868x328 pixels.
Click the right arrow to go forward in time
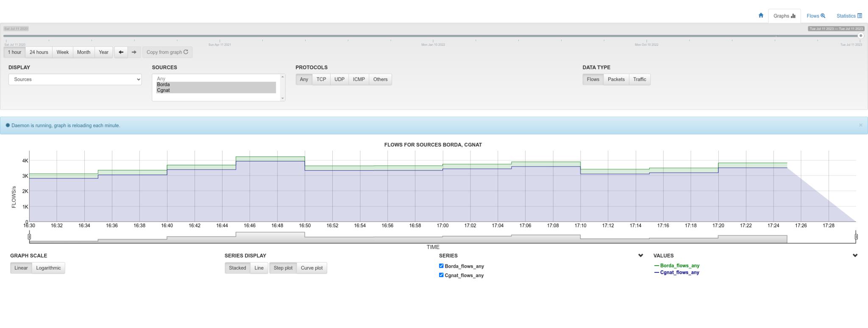click(134, 52)
